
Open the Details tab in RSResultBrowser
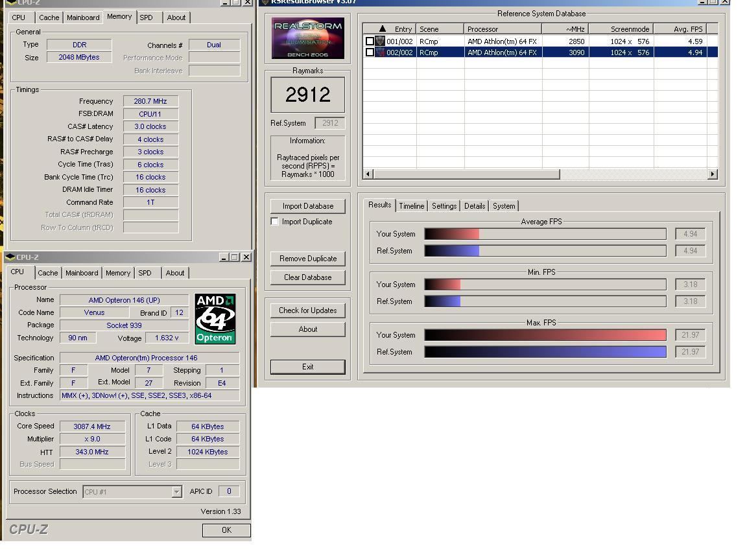475,205
